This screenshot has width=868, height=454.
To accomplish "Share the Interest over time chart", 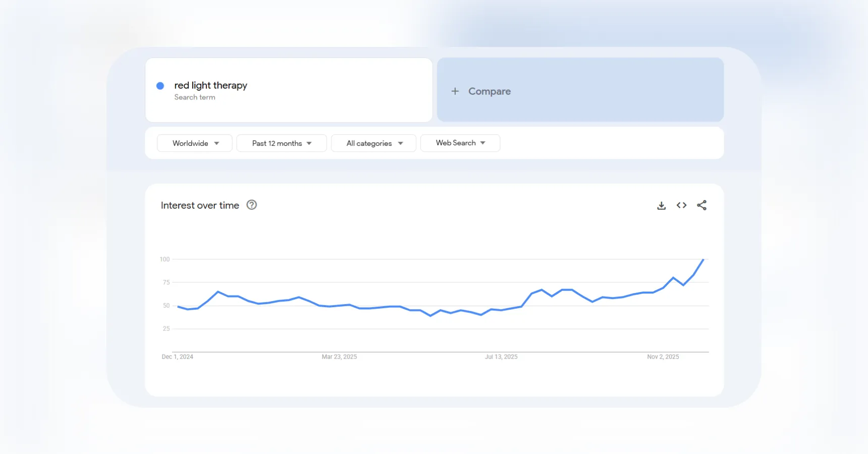I will pos(702,205).
